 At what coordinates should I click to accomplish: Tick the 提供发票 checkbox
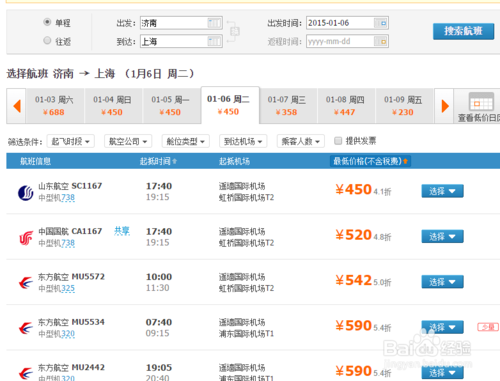pyautogui.click(x=338, y=141)
